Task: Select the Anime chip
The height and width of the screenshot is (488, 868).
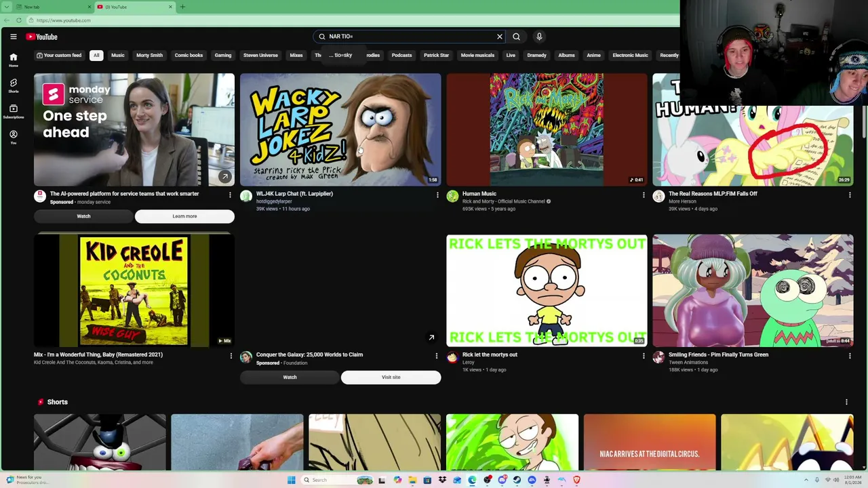Action: (593, 56)
